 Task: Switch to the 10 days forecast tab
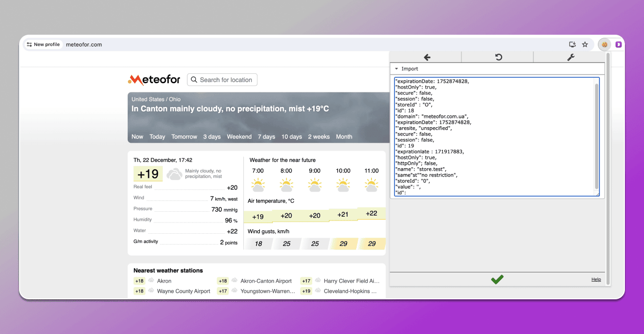point(292,137)
